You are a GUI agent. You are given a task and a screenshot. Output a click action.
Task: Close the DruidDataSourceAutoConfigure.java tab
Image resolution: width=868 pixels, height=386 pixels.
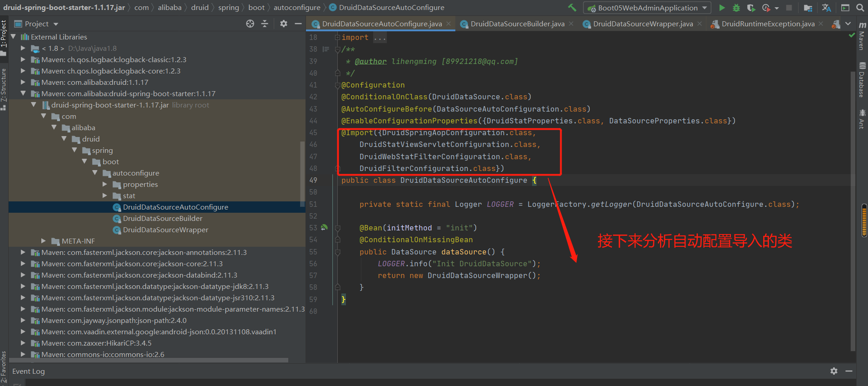click(449, 24)
